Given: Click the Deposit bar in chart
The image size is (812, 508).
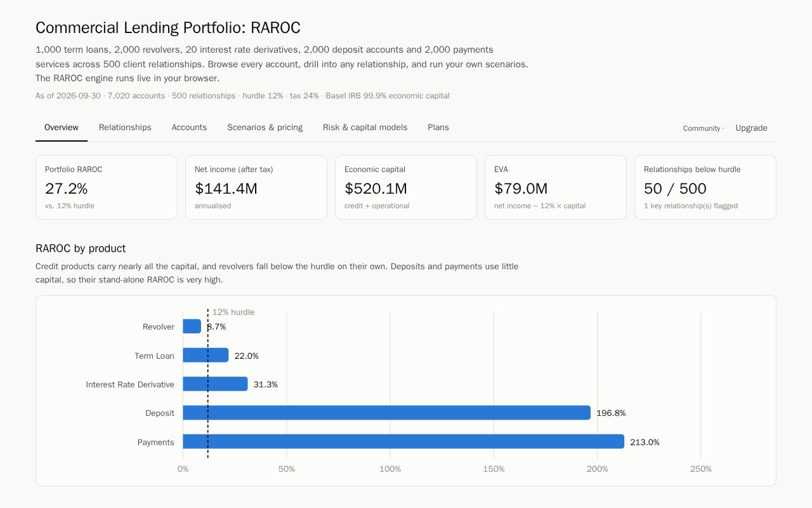Looking at the screenshot, I should [x=386, y=413].
